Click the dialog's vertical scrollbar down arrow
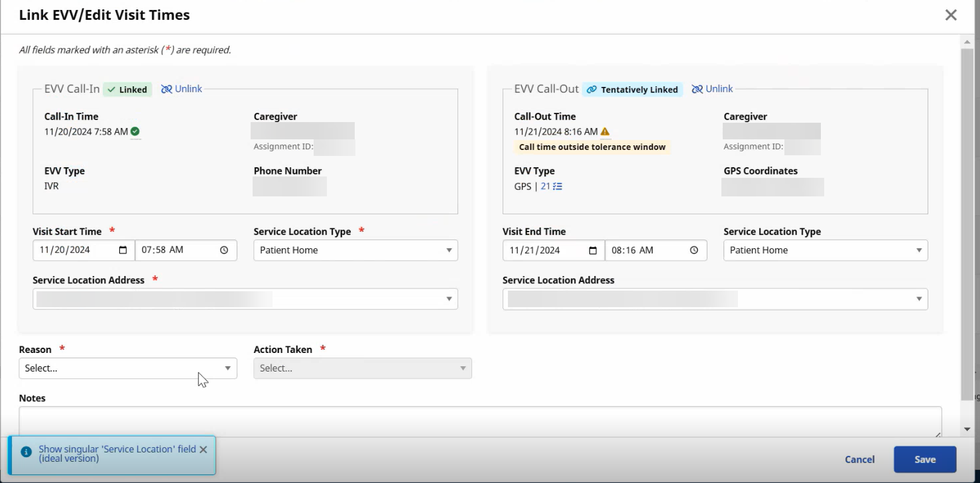This screenshot has height=483, width=980. (x=967, y=429)
